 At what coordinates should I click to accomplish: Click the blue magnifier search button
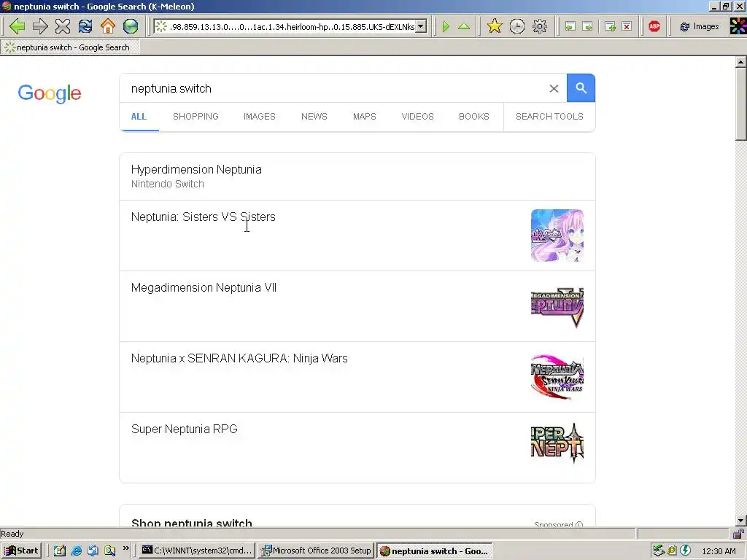pos(581,88)
